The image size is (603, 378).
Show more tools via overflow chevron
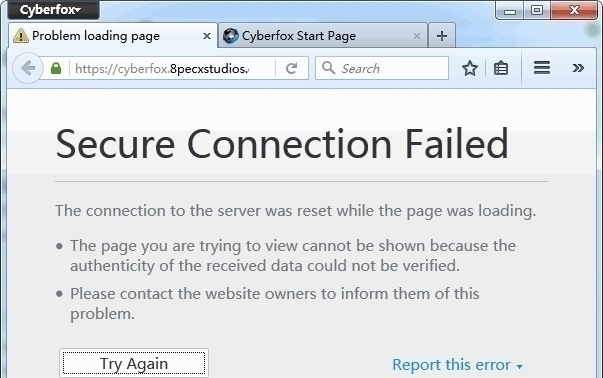pos(578,68)
